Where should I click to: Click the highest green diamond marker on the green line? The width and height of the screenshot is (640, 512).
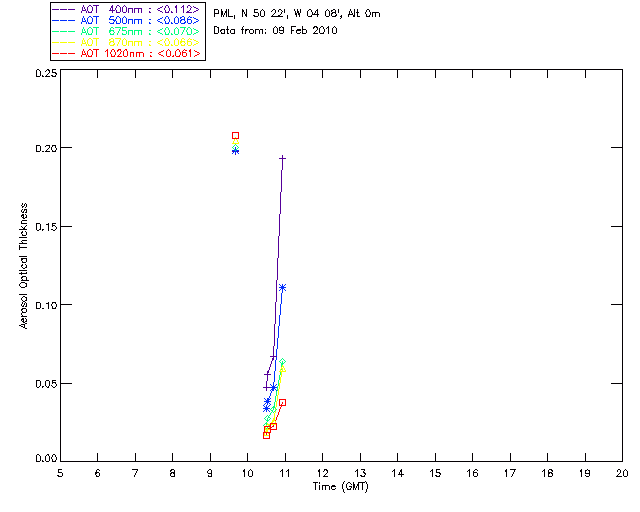[x=282, y=362]
